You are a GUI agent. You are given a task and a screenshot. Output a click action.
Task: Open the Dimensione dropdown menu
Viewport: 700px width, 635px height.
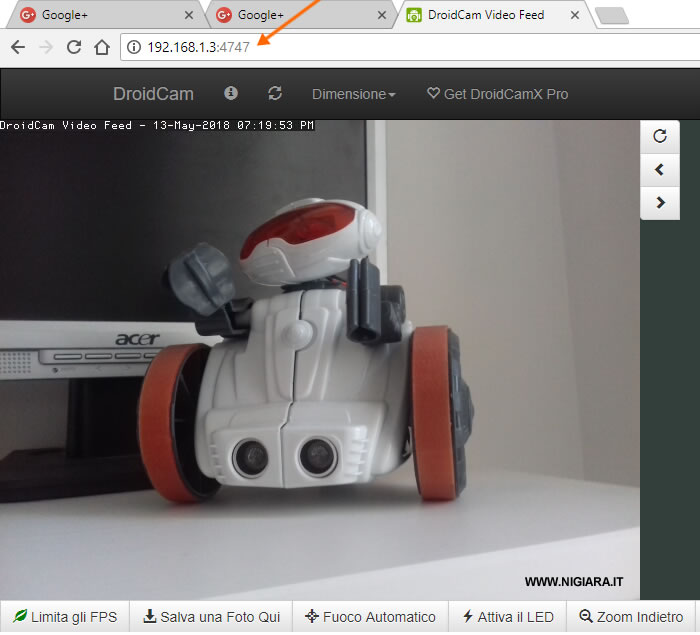point(353,94)
